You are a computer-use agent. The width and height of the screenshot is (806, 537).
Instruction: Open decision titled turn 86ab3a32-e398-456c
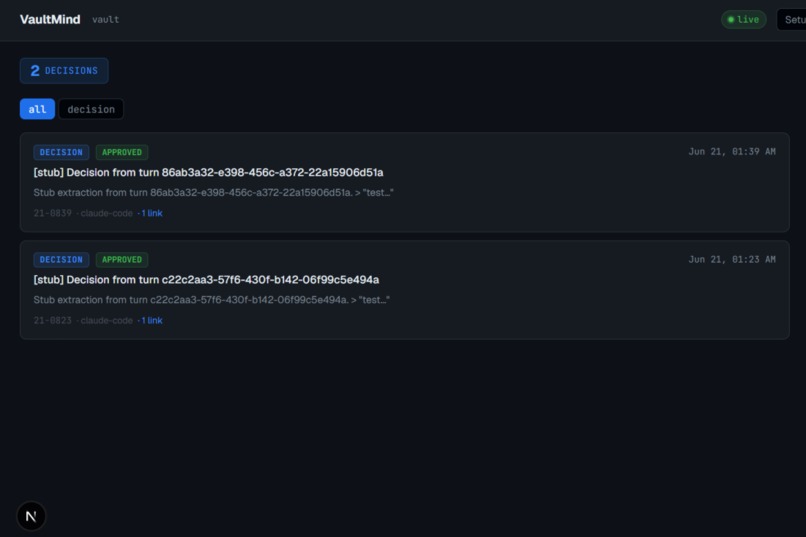tap(208, 173)
